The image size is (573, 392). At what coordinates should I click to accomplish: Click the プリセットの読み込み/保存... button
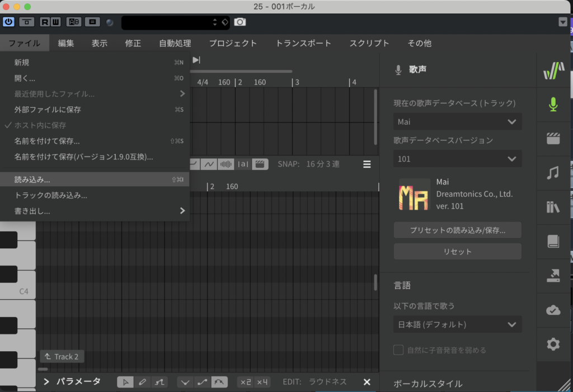coord(457,230)
